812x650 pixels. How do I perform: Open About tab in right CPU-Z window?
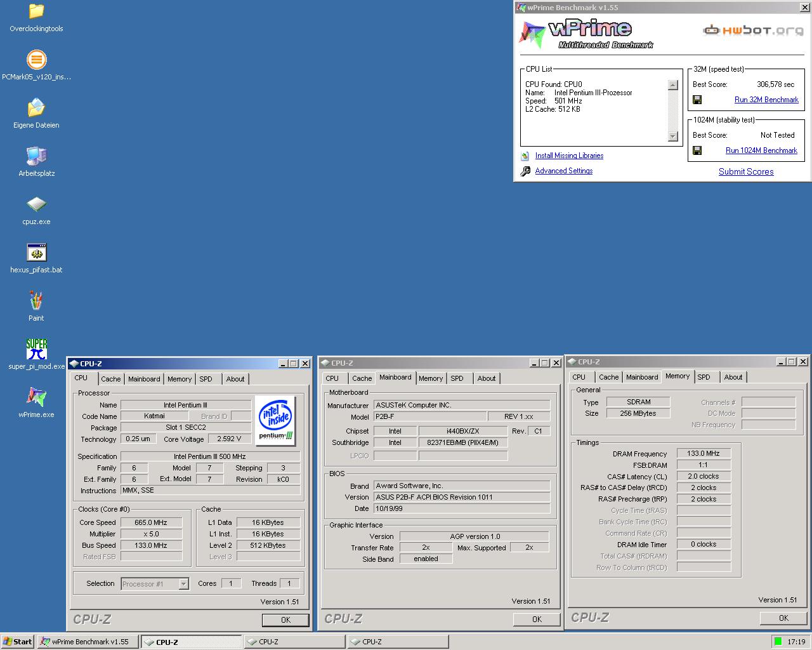[x=733, y=377]
